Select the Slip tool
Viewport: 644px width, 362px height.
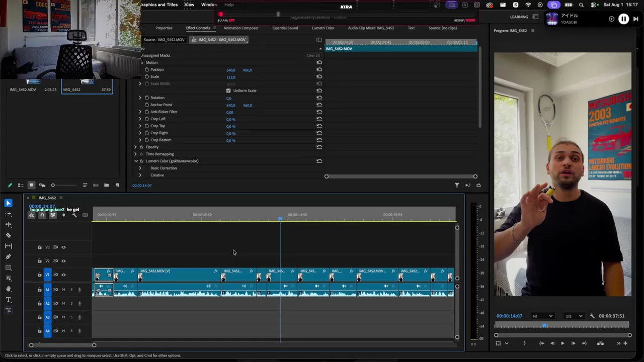8,246
